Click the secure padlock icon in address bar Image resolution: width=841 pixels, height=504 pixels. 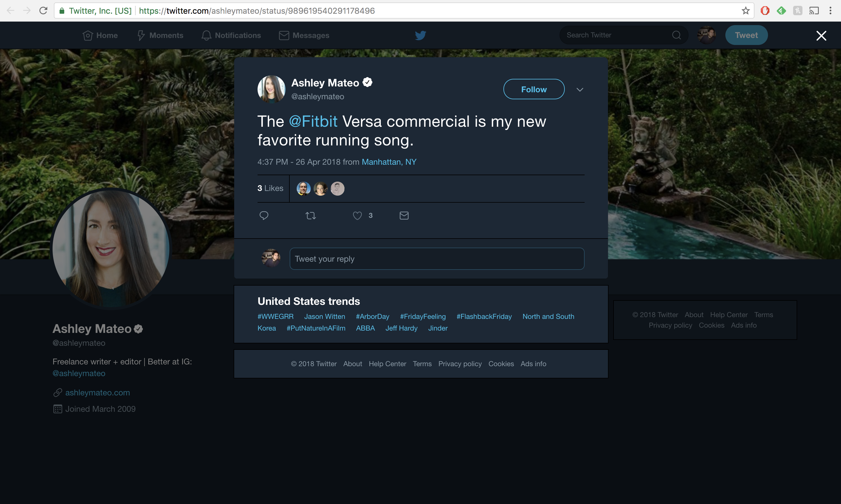click(x=62, y=11)
